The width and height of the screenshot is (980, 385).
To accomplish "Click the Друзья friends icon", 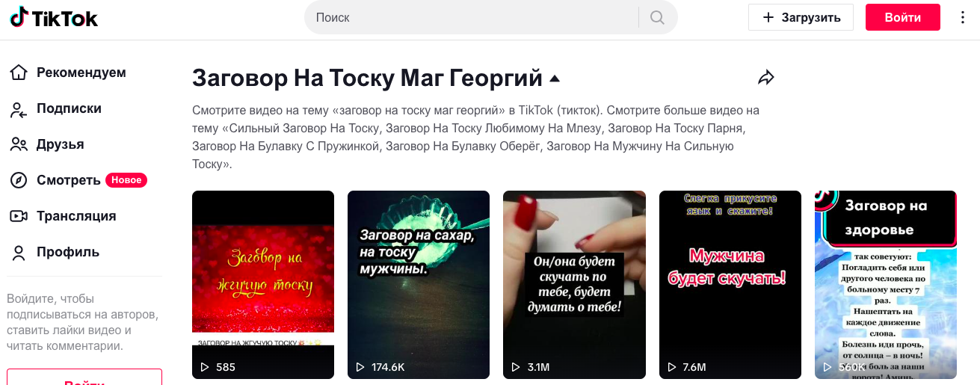I will coord(19,144).
